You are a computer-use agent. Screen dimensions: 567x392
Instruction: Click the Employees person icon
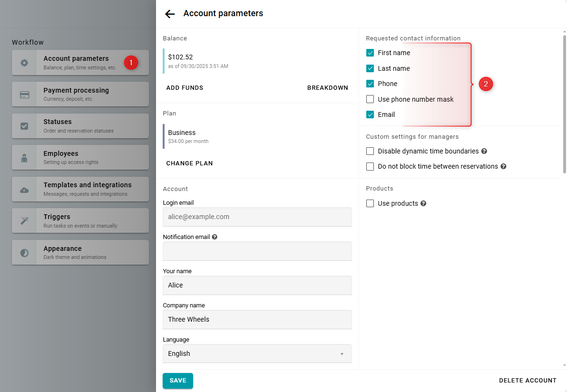(24, 158)
